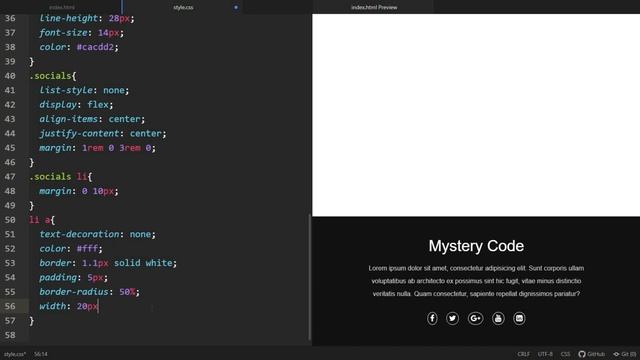The height and width of the screenshot is (360, 640).
Task: Click the 'Mystery Code' heading in the preview
Action: coord(476,246)
